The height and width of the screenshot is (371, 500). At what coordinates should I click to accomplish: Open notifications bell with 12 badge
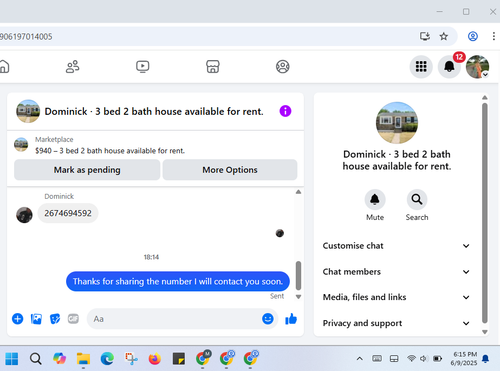pyautogui.click(x=449, y=67)
